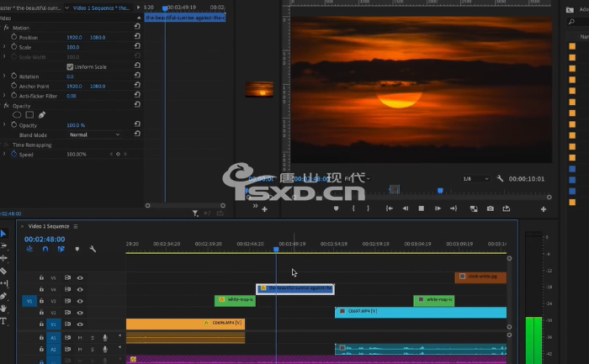Expand the Scale property

tap(4, 47)
